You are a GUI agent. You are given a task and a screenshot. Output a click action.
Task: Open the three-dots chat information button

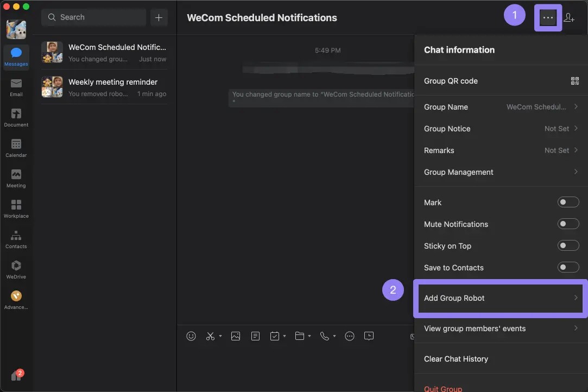click(548, 18)
